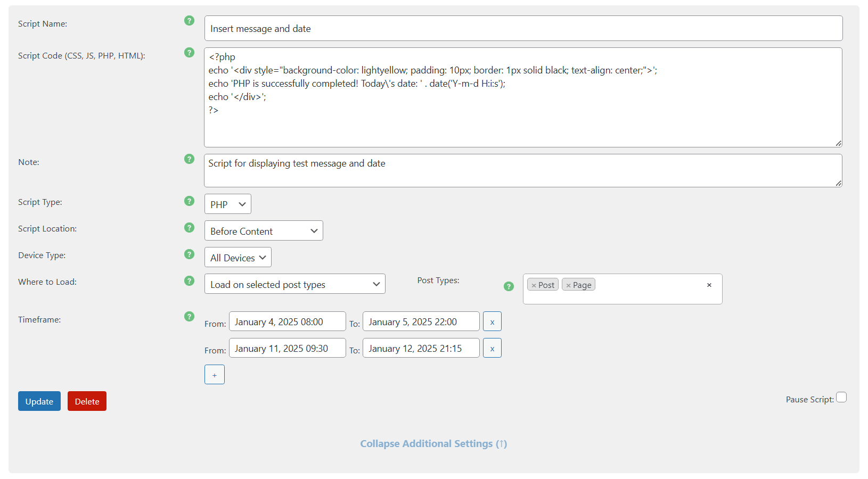Collapse Additional Settings section
Image resolution: width=868 pixels, height=479 pixels.
click(x=433, y=444)
